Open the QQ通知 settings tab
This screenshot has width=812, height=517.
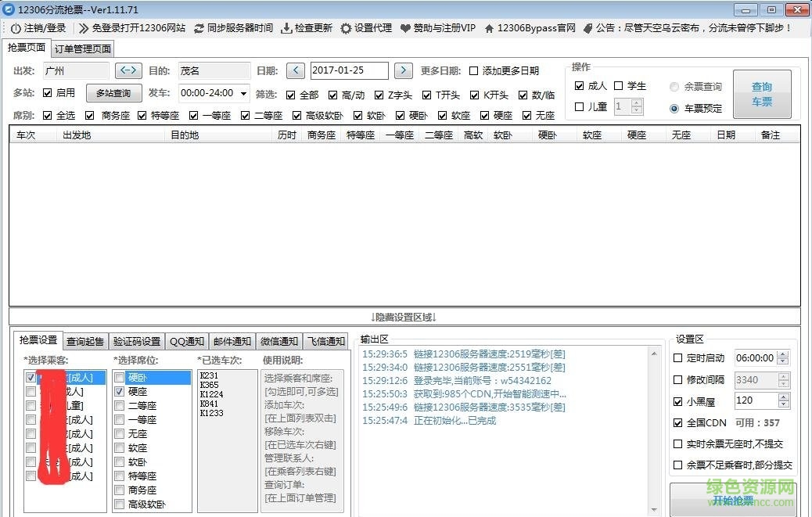[186, 340]
